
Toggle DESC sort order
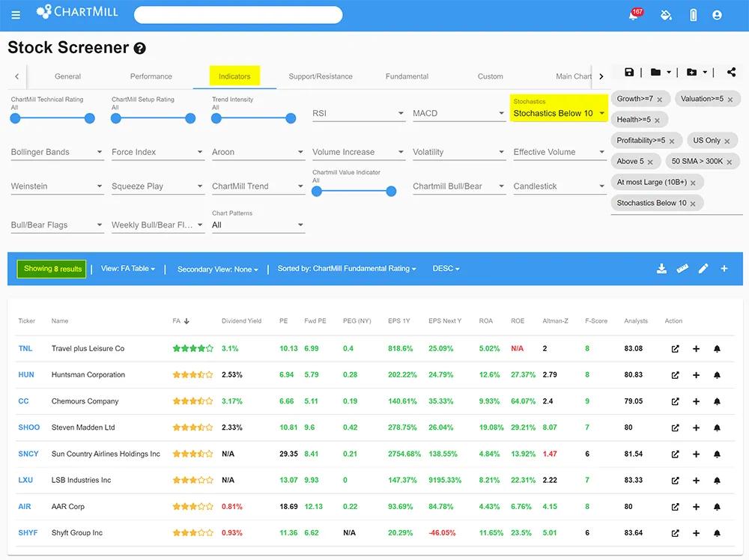(446, 269)
